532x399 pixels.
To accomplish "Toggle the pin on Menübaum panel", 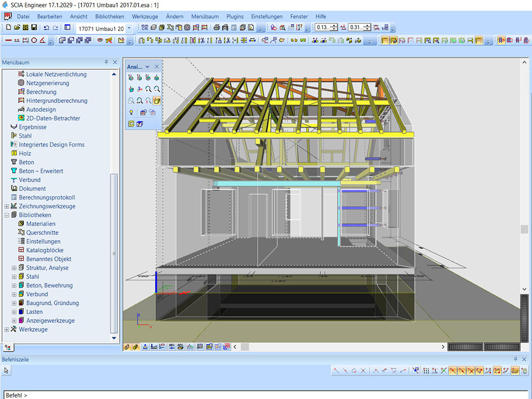I will (x=106, y=63).
